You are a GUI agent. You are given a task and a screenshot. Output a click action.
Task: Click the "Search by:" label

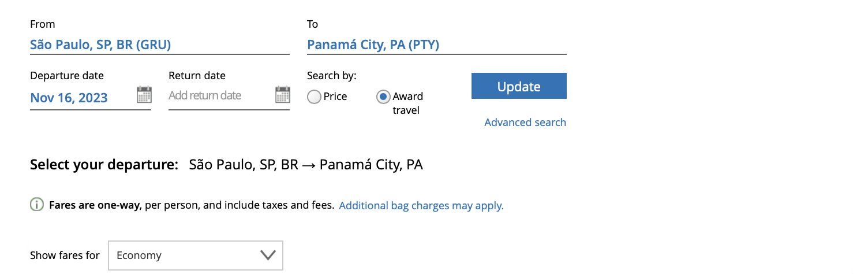coord(332,76)
